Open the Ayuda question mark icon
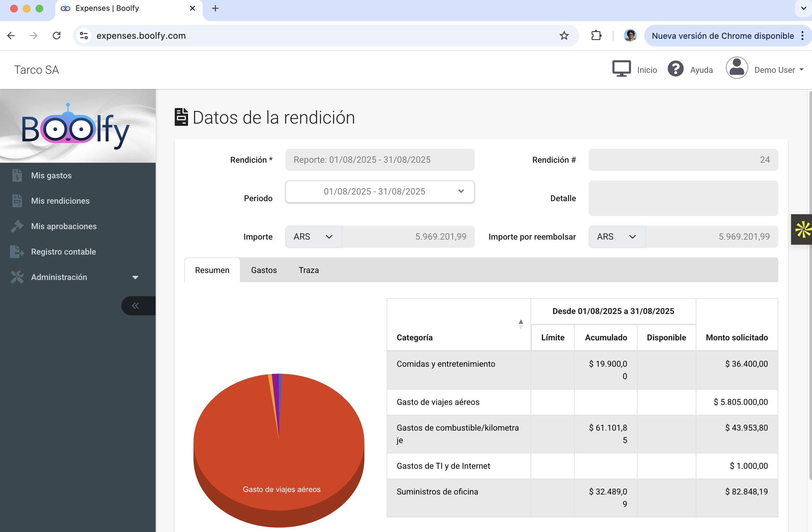The image size is (812, 532). point(675,69)
